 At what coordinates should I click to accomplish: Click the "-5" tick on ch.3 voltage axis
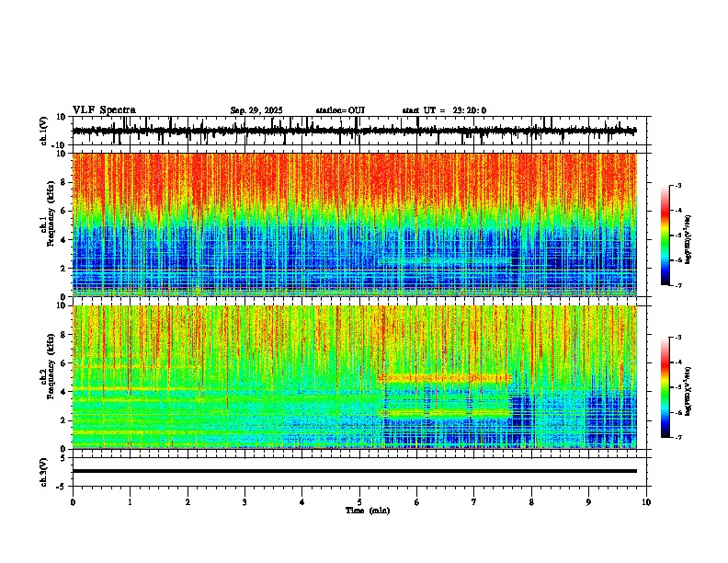point(63,487)
